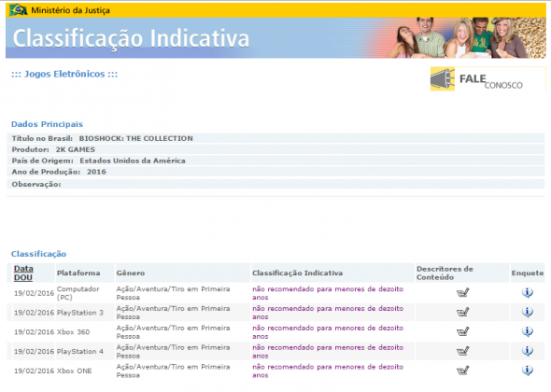
Task: Click the genre cell in Computador (PC) row
Action: 173,293
